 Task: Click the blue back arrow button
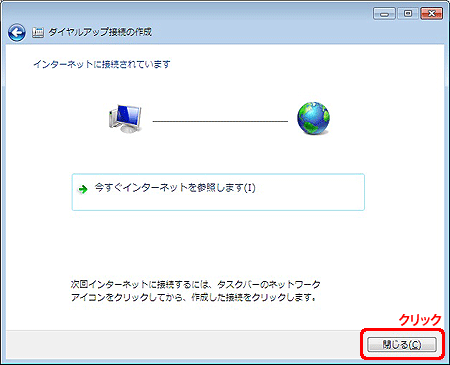click(x=17, y=33)
